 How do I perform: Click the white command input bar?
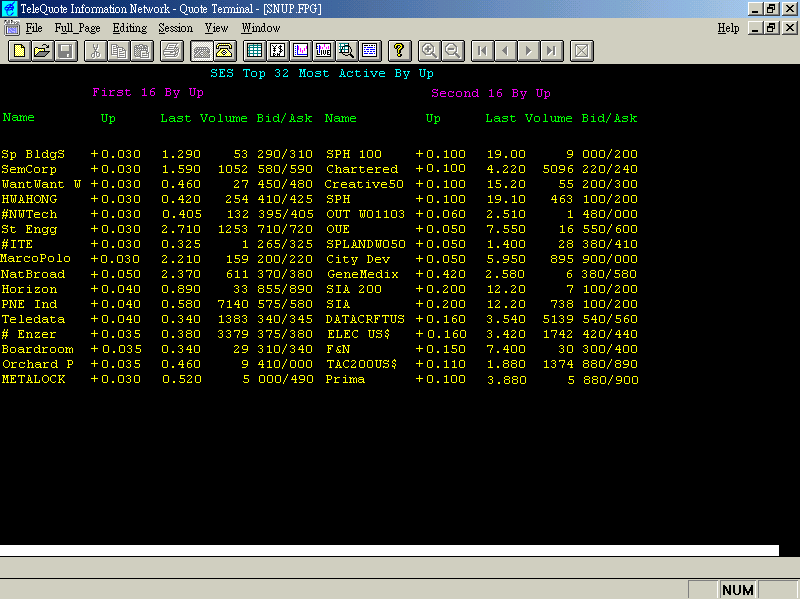389,551
